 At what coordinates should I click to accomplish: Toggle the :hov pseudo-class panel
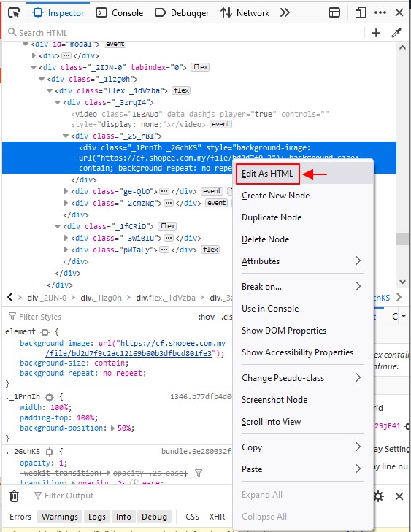click(x=207, y=317)
